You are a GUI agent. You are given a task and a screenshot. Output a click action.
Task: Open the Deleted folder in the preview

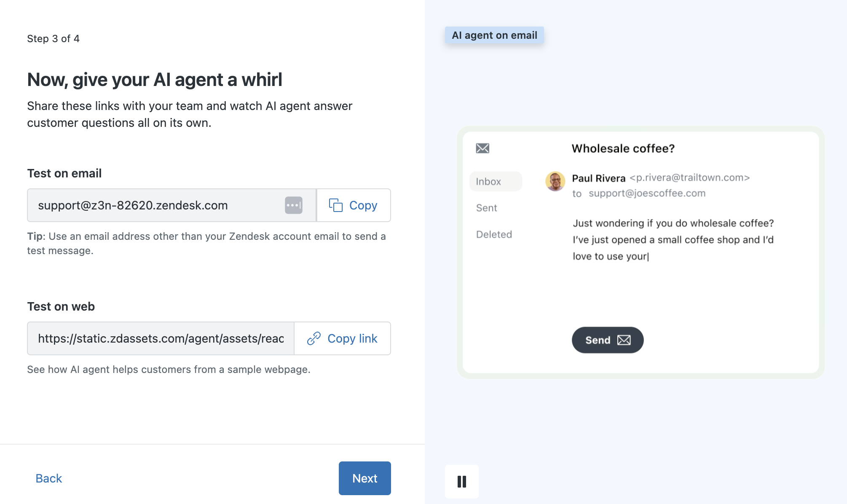click(x=494, y=234)
